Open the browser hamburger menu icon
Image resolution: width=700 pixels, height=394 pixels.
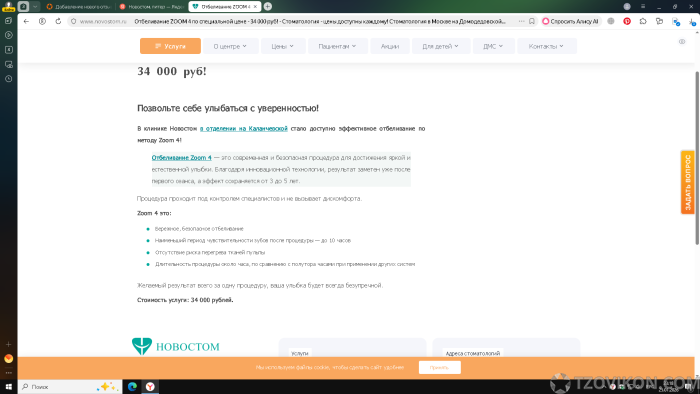pyautogui.click(x=643, y=6)
